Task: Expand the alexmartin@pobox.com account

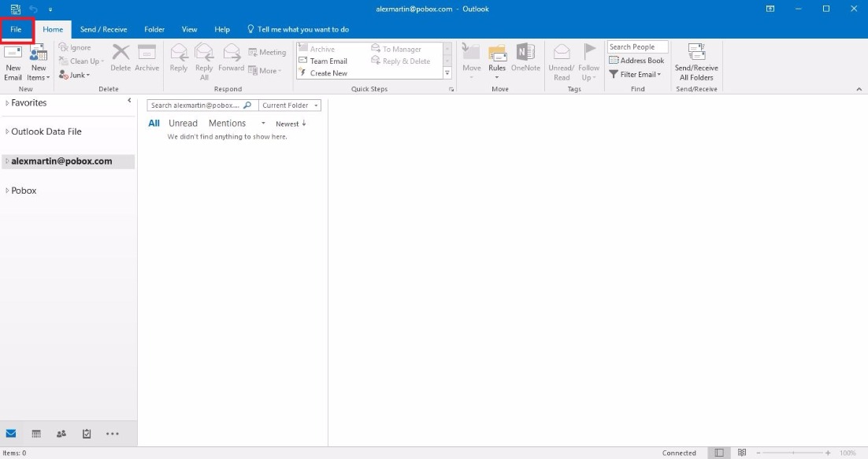Action: pyautogui.click(x=6, y=161)
